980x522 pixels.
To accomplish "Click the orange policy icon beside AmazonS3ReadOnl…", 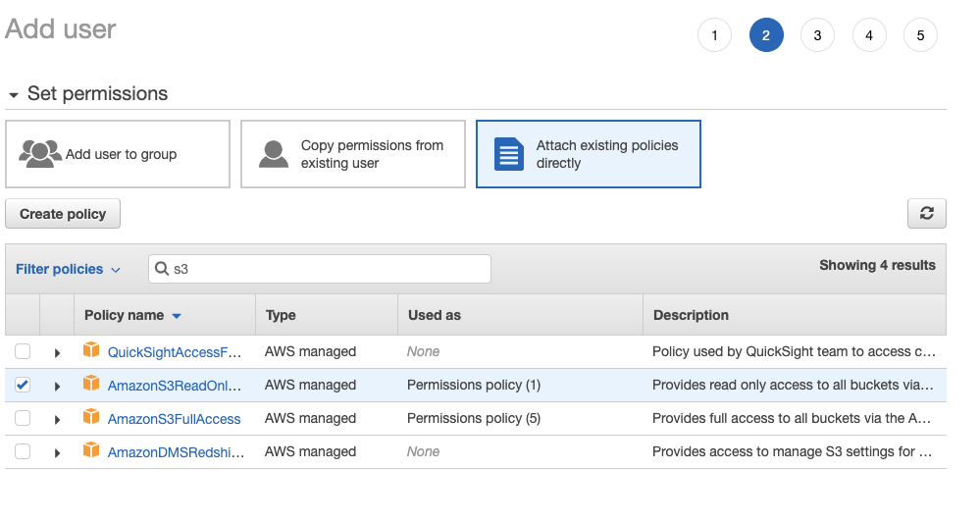I will (x=91, y=384).
